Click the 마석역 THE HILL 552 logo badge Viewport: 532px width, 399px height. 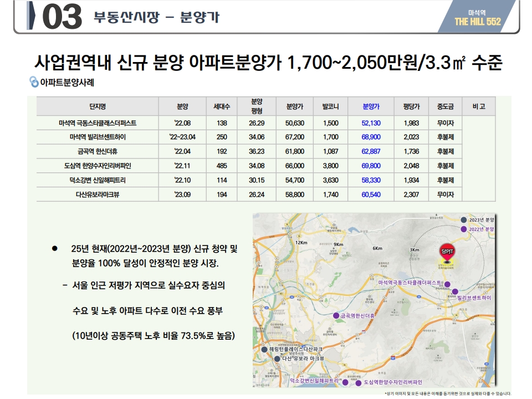tap(477, 18)
